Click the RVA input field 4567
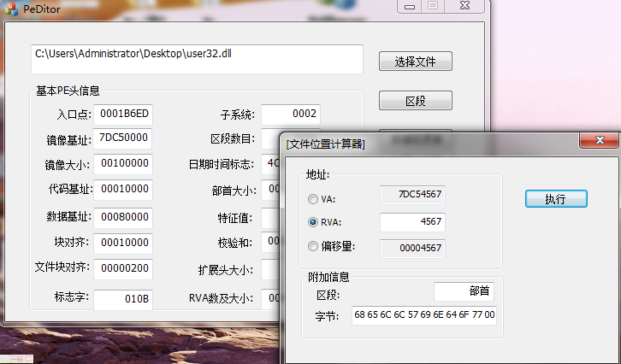The image size is (621, 364). 412,222
